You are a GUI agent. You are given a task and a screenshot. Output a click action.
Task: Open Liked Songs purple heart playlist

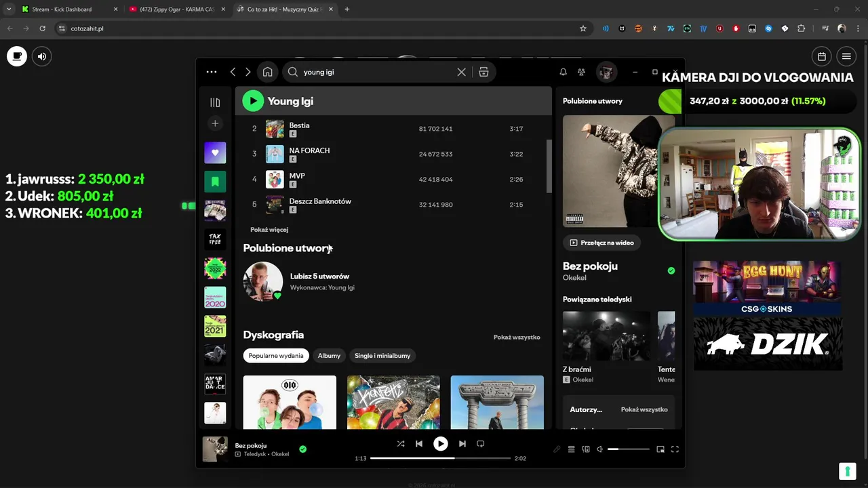215,152
